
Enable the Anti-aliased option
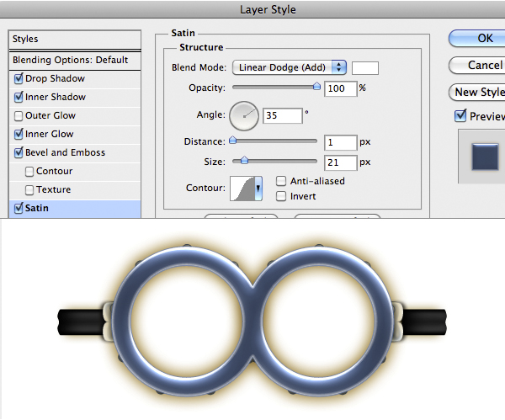pos(282,181)
